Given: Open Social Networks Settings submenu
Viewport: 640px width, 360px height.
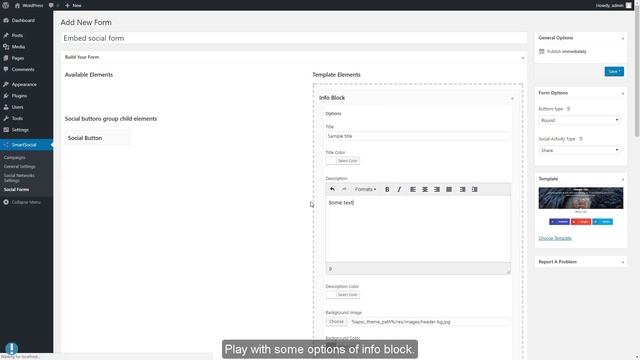Looking at the screenshot, I should click(x=19, y=178).
